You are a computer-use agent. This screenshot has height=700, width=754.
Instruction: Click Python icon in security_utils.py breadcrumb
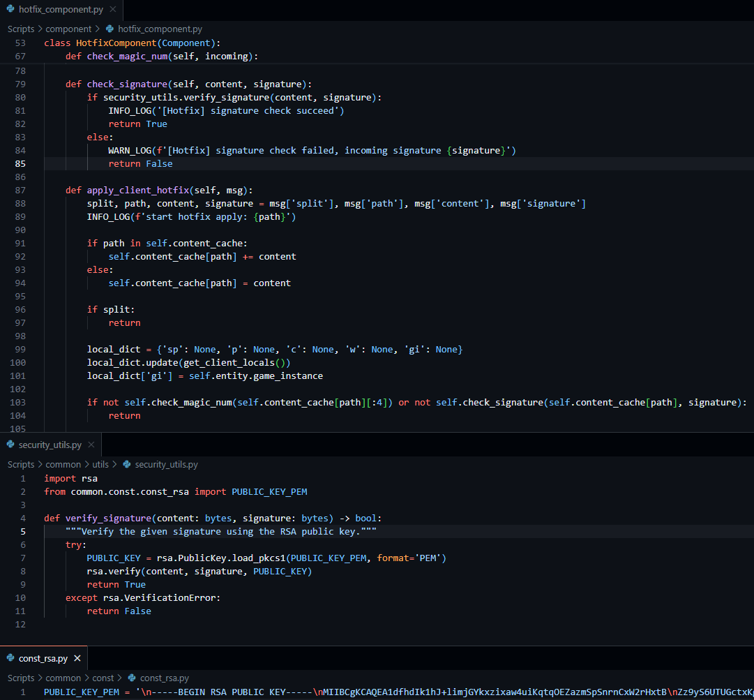(127, 464)
